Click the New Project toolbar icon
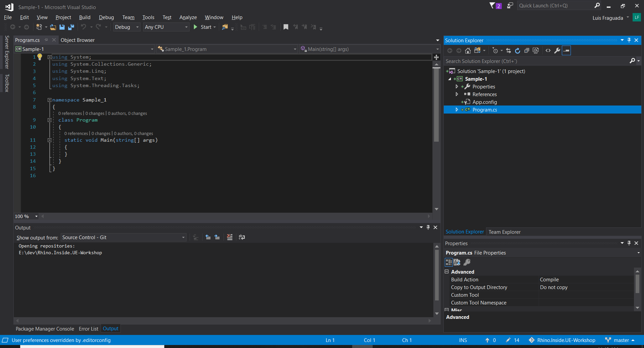This screenshot has width=644, height=348. [x=39, y=27]
